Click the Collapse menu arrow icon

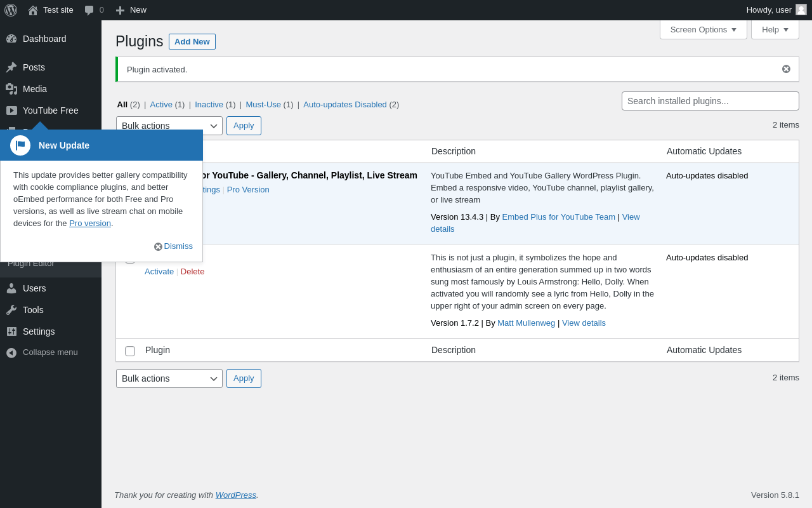pos(11,352)
